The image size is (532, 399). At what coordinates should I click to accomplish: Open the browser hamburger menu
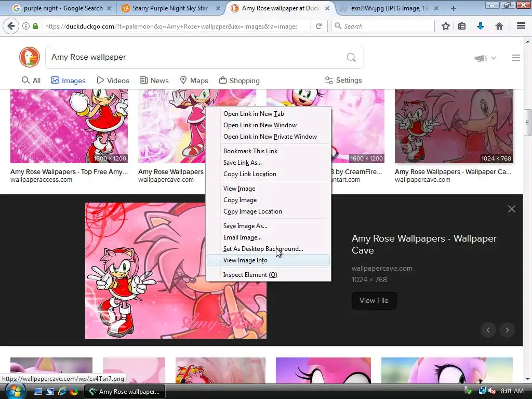coord(521,26)
